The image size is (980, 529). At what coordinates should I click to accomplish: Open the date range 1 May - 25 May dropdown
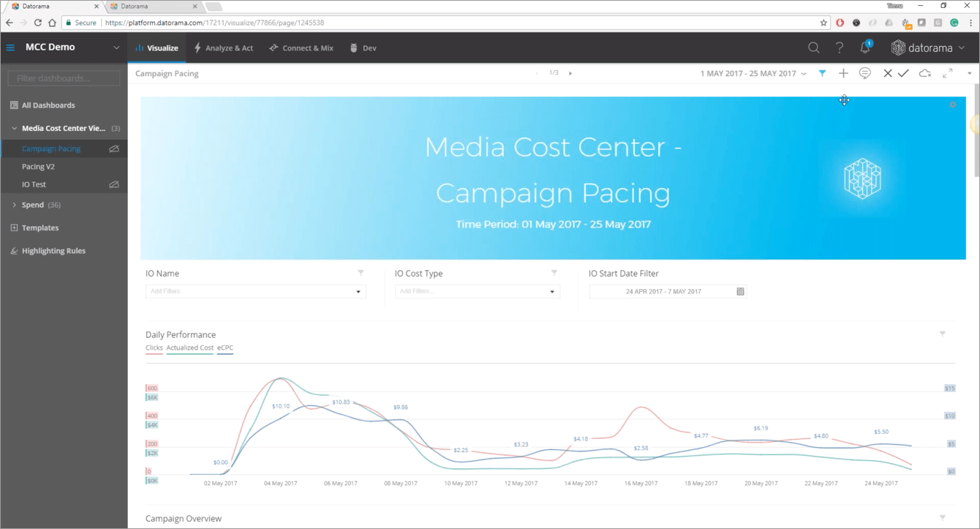point(753,73)
